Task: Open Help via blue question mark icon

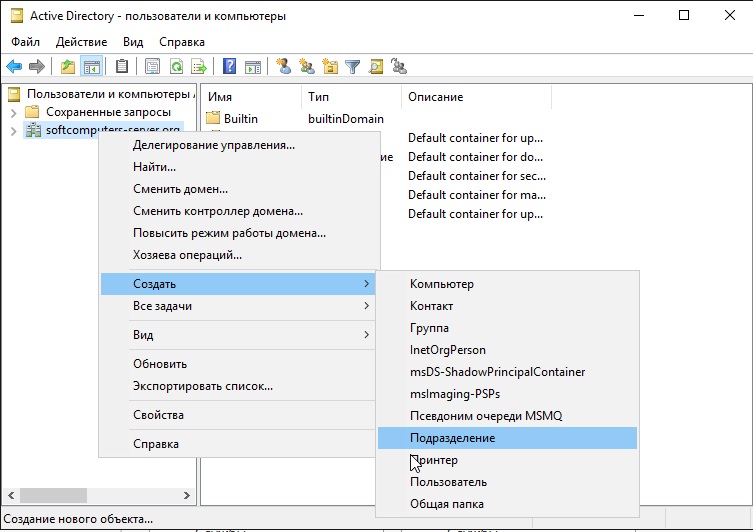Action: (x=230, y=67)
